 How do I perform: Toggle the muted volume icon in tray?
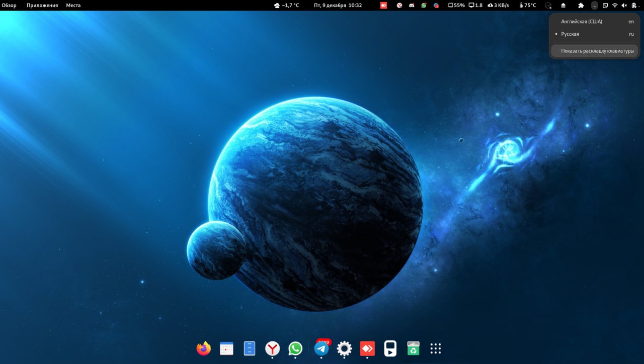(x=624, y=6)
